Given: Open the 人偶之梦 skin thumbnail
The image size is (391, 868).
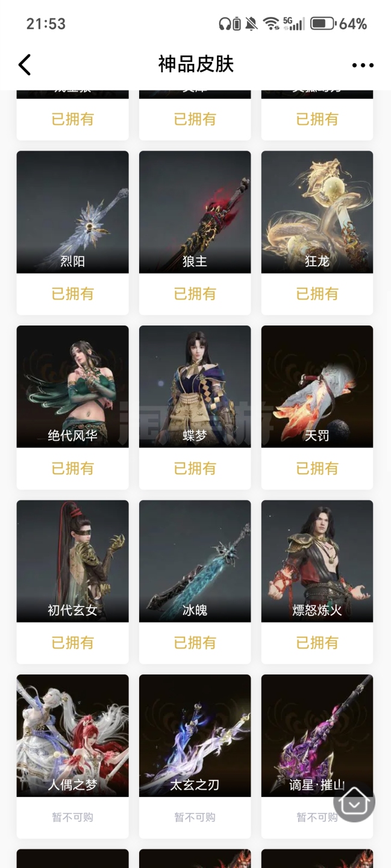Looking at the screenshot, I should point(72,735).
